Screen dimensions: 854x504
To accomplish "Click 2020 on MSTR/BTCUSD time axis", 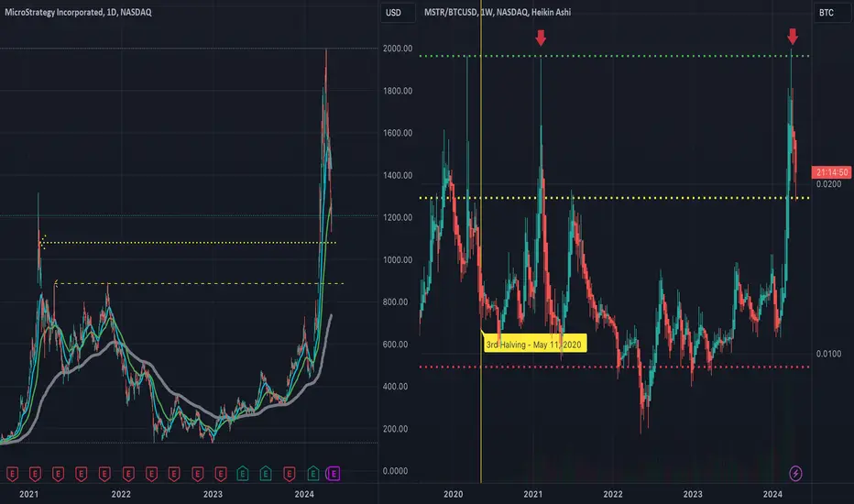I will tap(454, 494).
